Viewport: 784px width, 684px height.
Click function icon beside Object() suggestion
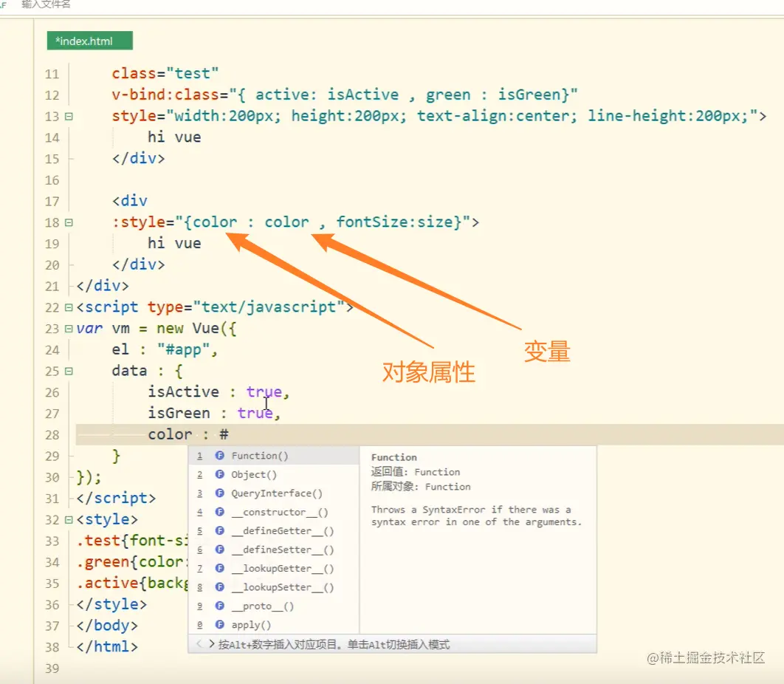coord(219,474)
